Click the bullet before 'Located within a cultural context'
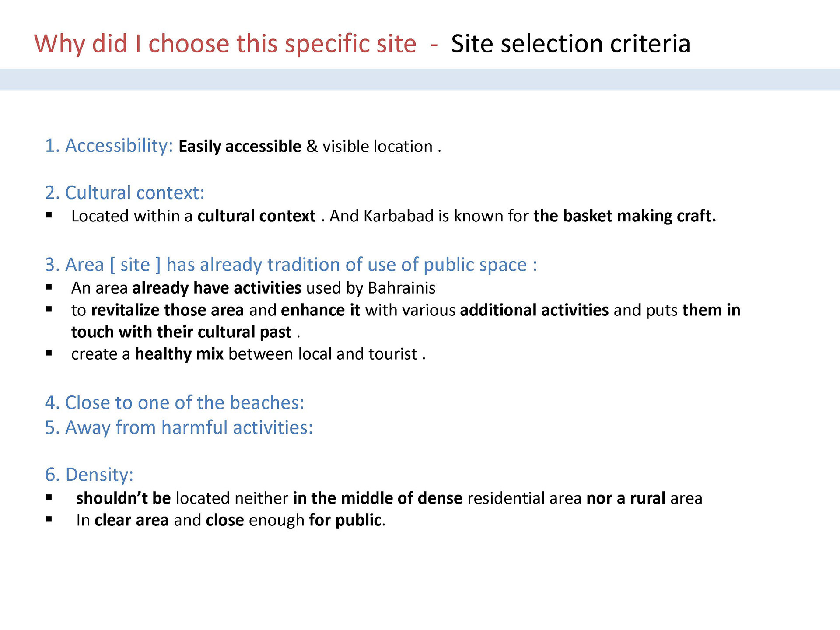Screen dimensions: 840x630 [x=49, y=215]
